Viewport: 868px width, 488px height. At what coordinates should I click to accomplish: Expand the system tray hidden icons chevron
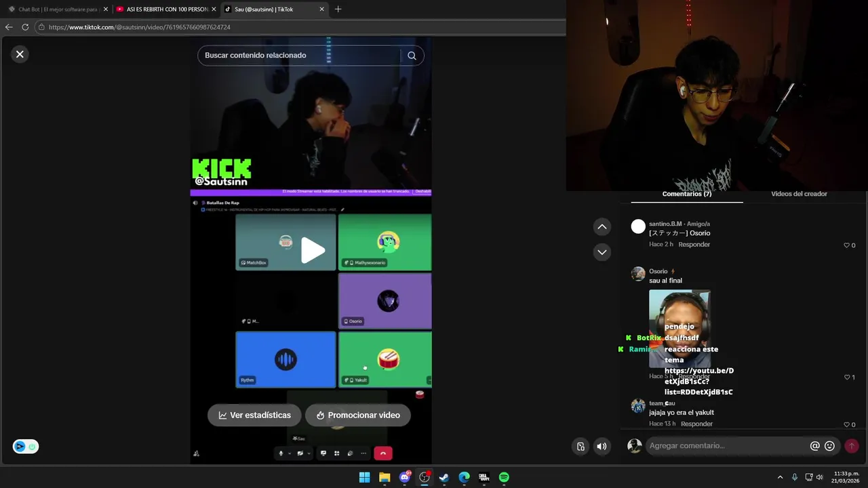click(x=780, y=477)
